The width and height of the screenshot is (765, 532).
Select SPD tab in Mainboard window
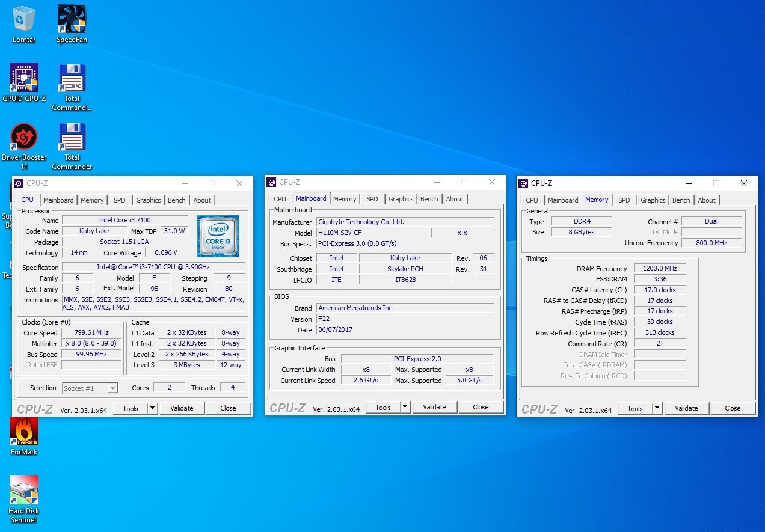[x=372, y=199]
